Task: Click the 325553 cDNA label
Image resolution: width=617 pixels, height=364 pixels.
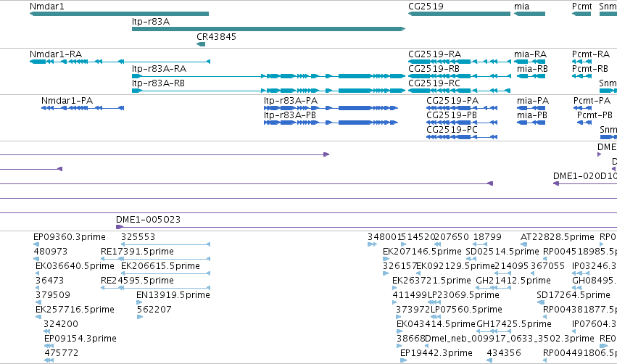Action: coord(138,236)
